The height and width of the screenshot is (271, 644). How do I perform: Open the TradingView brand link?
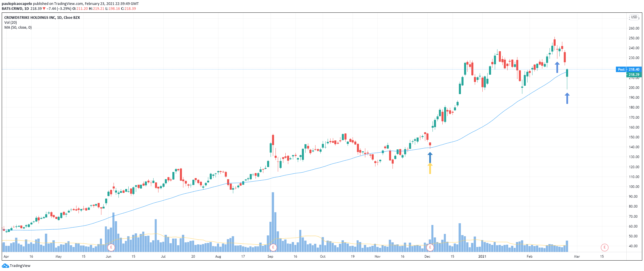coord(16,266)
